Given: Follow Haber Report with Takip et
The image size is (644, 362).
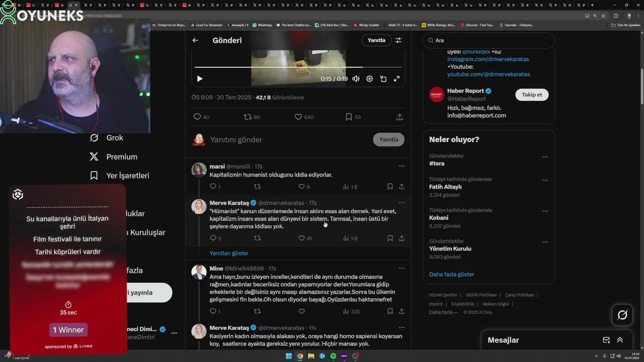Looking at the screenshot, I should click(x=532, y=95).
